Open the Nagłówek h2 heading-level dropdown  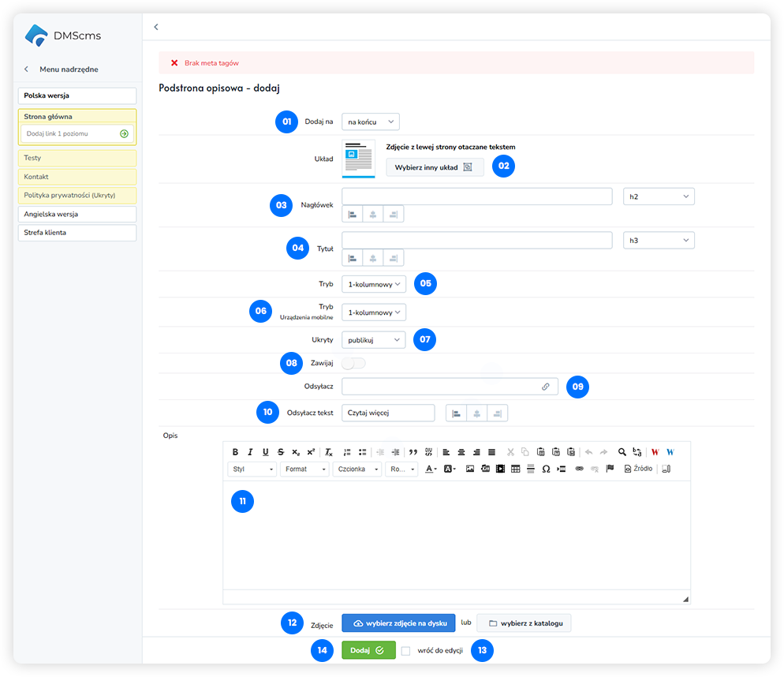tap(659, 196)
